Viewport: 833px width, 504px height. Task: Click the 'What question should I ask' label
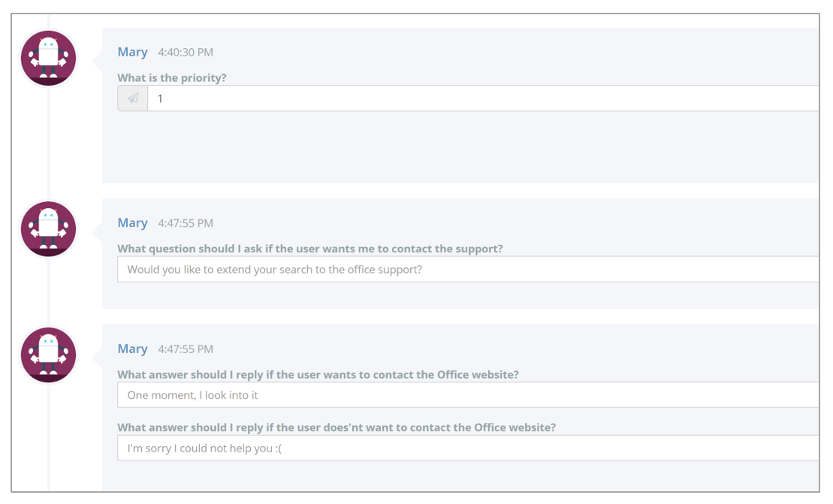click(309, 249)
